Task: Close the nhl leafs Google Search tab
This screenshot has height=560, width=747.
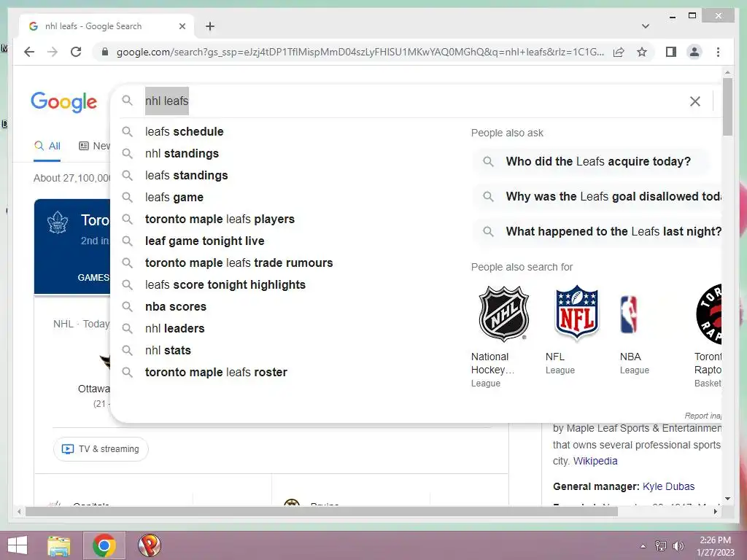Action: (182, 26)
